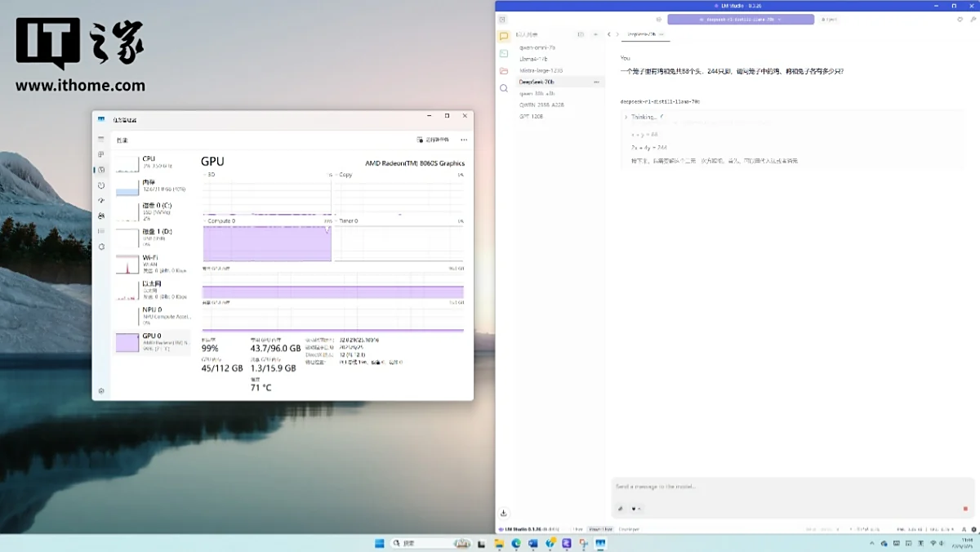The image size is (980, 552).
Task: Expand the Thinking section of the response
Action: [626, 118]
